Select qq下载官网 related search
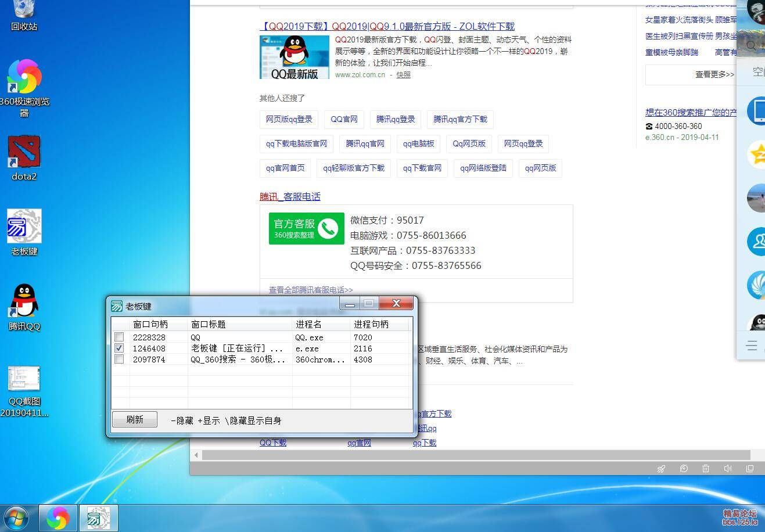The height and width of the screenshot is (532, 765). click(x=422, y=168)
